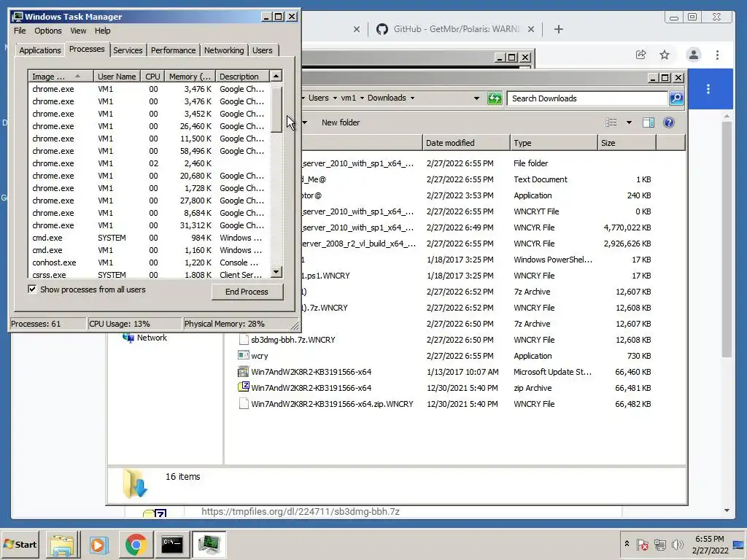The width and height of the screenshot is (747, 560).
Task: Open address bar history dropdown
Action: pos(476,98)
